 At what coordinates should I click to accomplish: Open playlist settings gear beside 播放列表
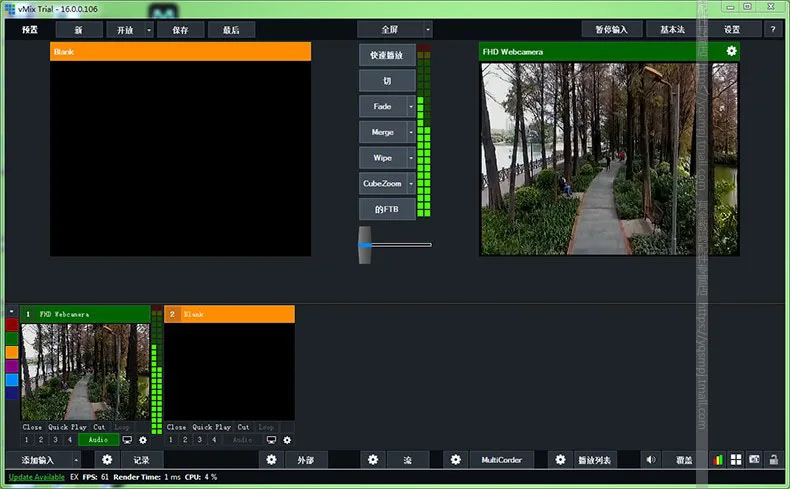tap(560, 460)
